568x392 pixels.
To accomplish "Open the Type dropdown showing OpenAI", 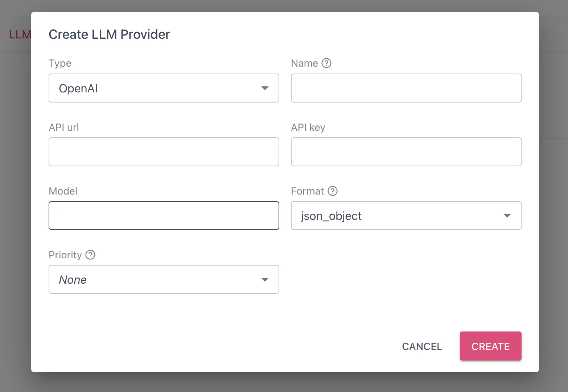I will [164, 88].
